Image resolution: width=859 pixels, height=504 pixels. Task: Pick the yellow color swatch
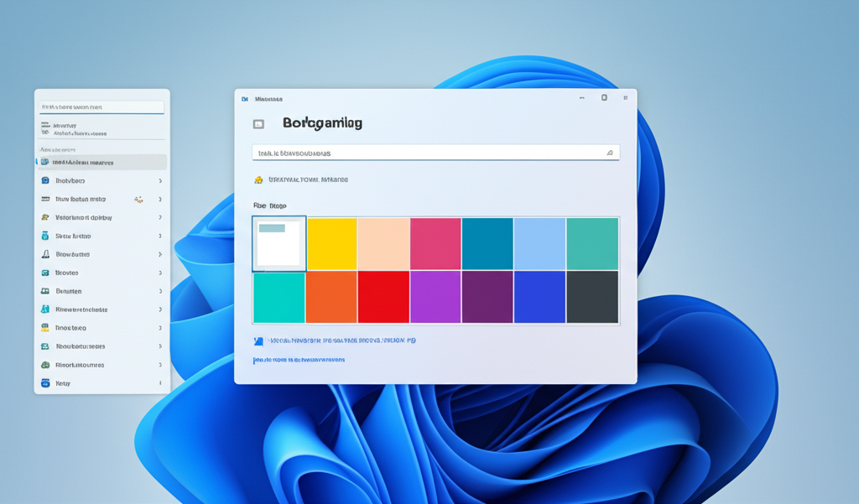[332, 243]
